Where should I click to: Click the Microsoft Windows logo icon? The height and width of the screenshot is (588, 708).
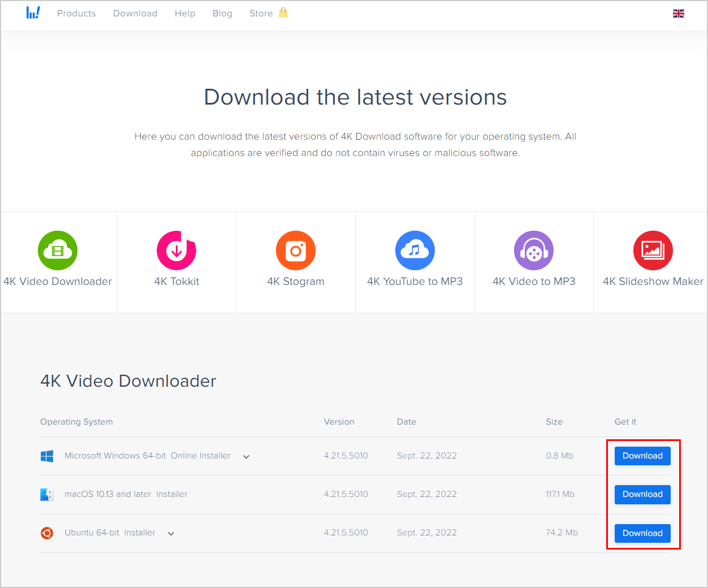(47, 456)
